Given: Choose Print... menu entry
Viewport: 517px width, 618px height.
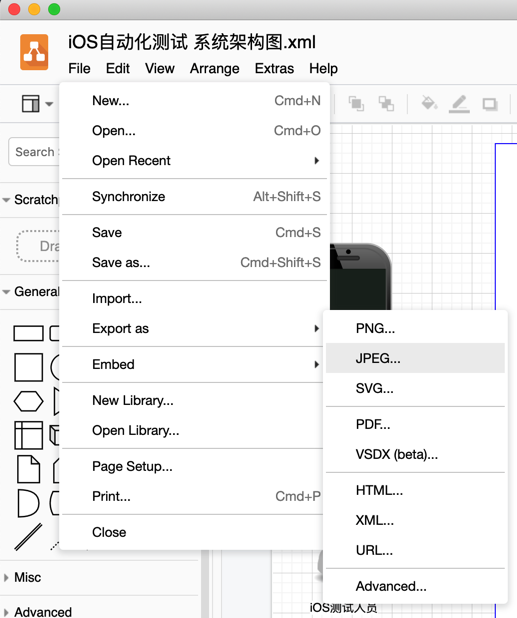Looking at the screenshot, I should [193, 496].
